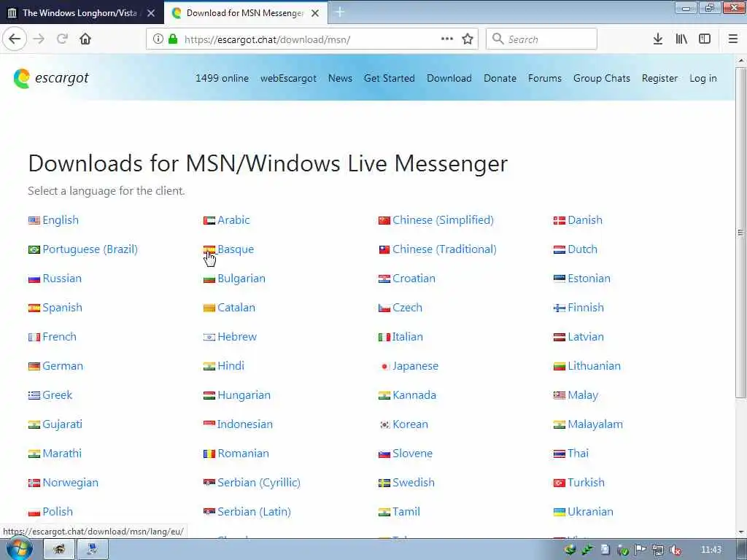
Task: Close the Download for MSN Messenger tab
Action: (315, 13)
